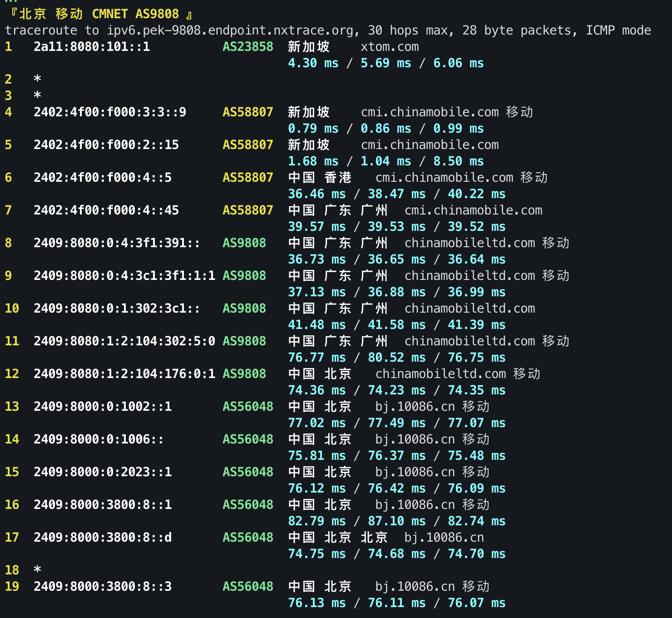This screenshot has width=672, height=618.
Task: Click AS56048 on hop 13 row
Action: pyautogui.click(x=248, y=407)
